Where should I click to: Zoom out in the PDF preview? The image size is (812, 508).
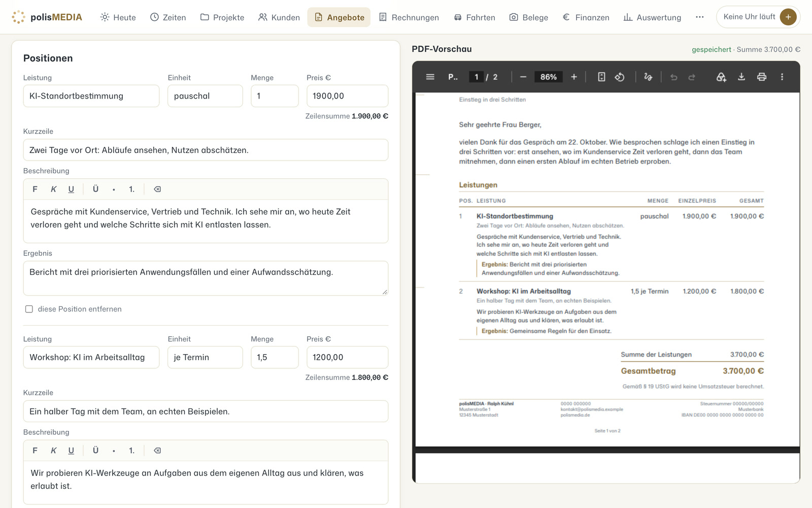pos(523,77)
